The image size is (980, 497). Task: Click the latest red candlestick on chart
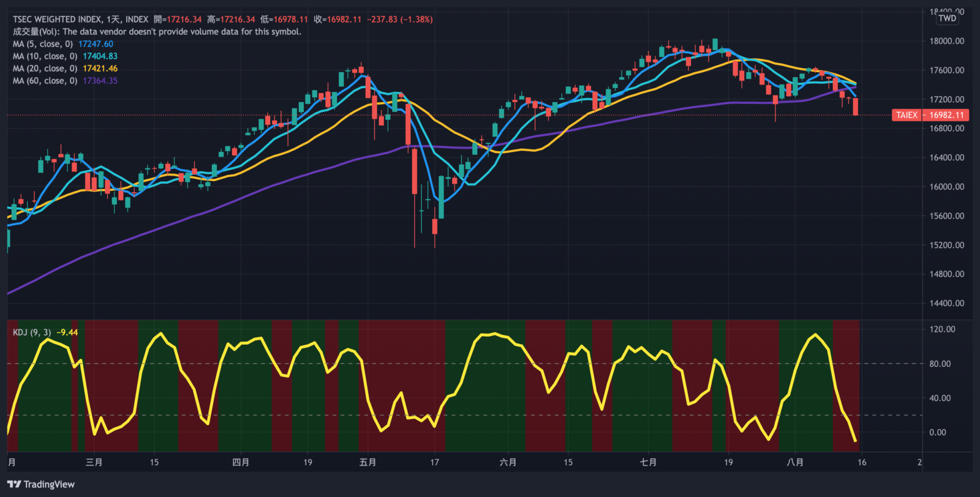856,106
